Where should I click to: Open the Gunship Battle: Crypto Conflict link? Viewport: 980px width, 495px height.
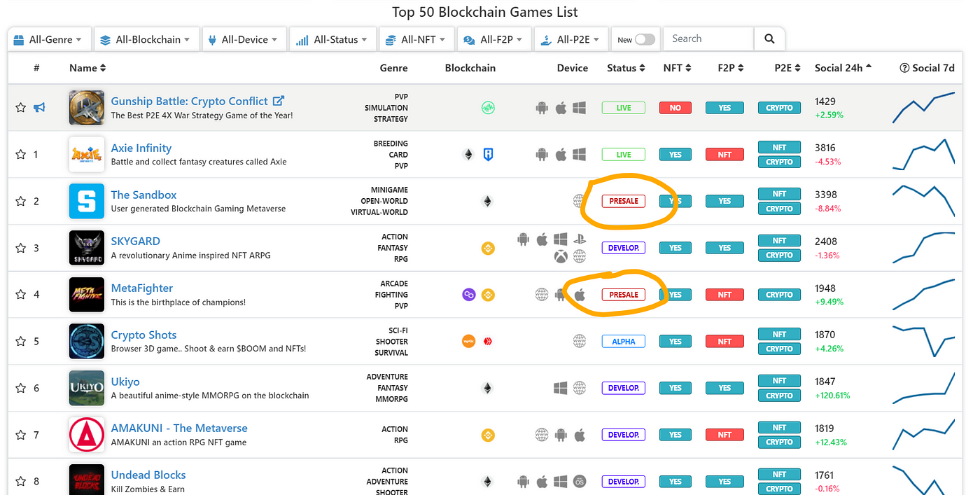pos(189,101)
